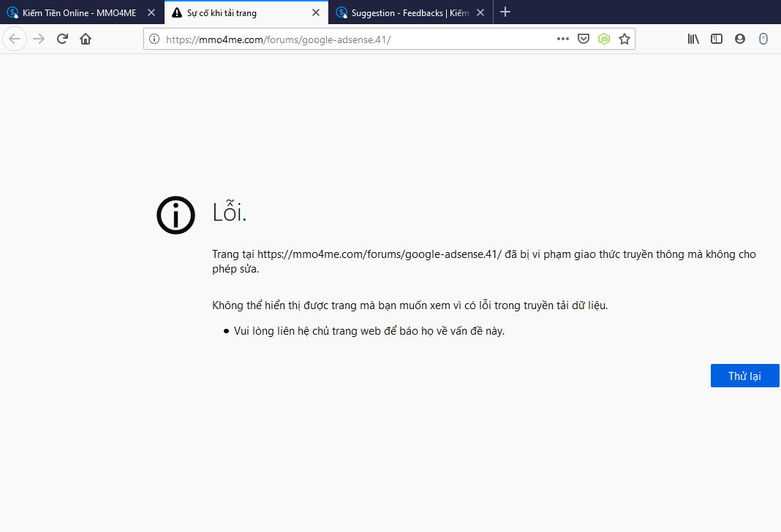This screenshot has height=532, width=781.
Task: Open page actions three-dot menu
Action: [x=563, y=39]
